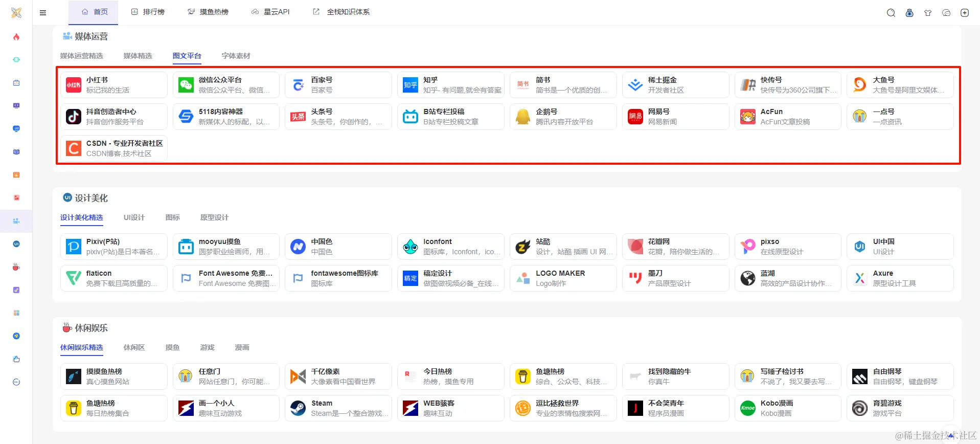980x444 pixels.
Task: Open the four-color grid sidebar category
Action: click(x=16, y=313)
